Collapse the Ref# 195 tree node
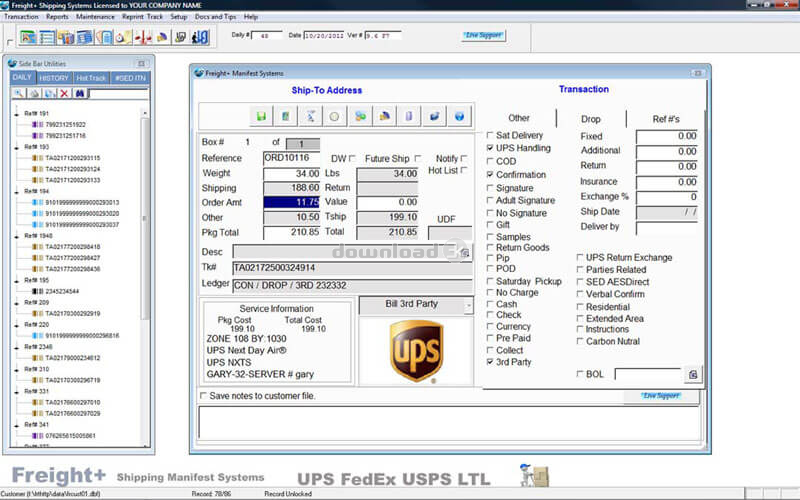This screenshot has height=500, width=800. [17, 280]
